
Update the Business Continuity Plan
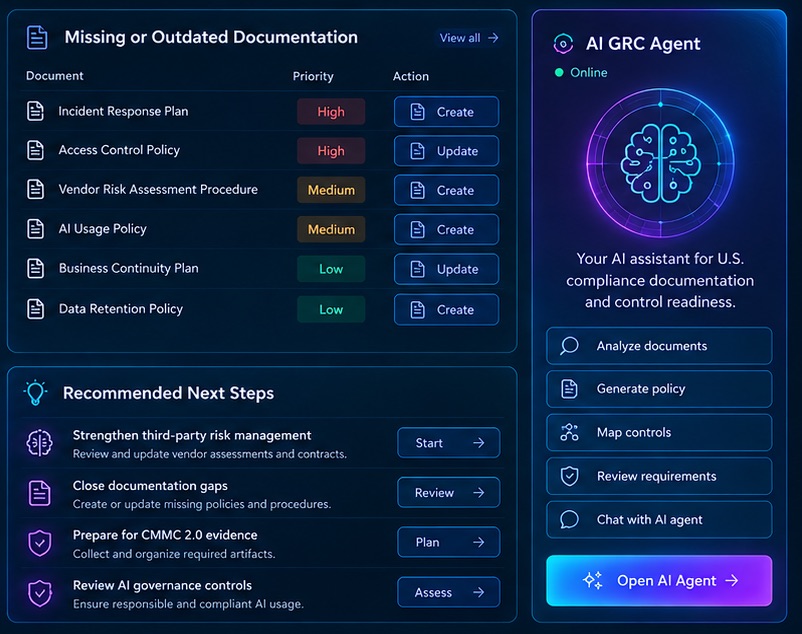click(x=447, y=269)
